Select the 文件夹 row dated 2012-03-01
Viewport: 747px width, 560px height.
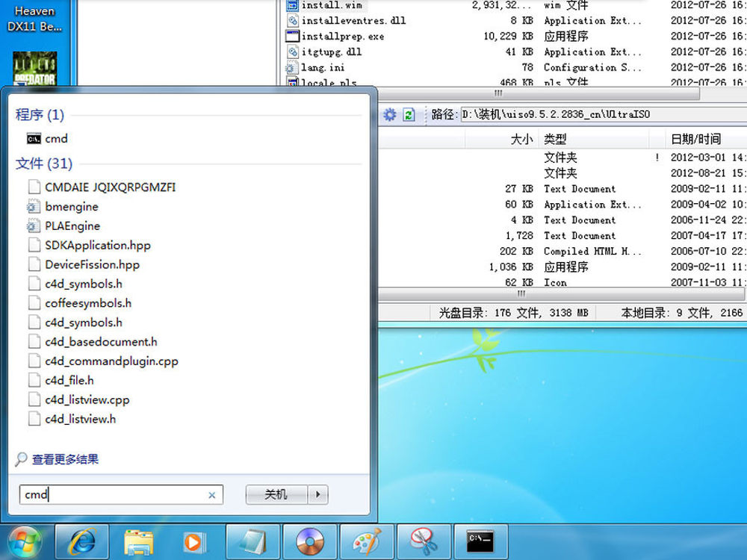[562, 157]
